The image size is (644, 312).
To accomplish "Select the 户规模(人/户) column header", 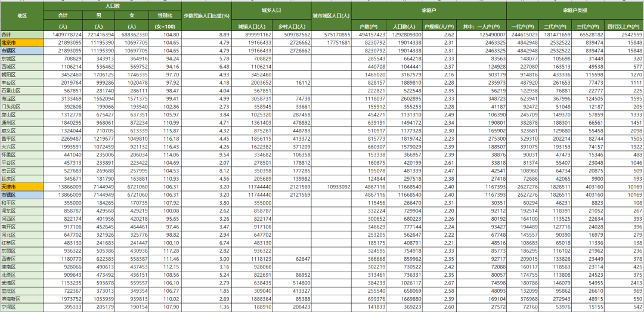I will (x=439, y=27).
